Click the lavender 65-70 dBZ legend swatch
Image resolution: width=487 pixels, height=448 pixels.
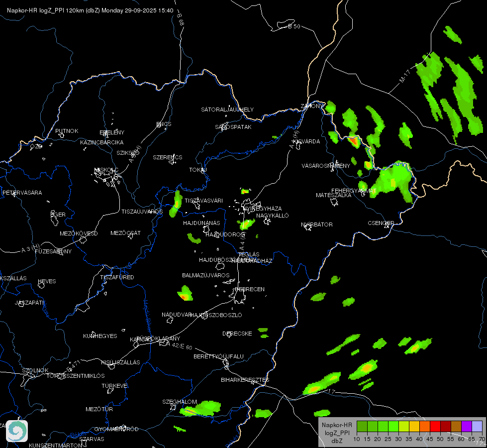477,427
